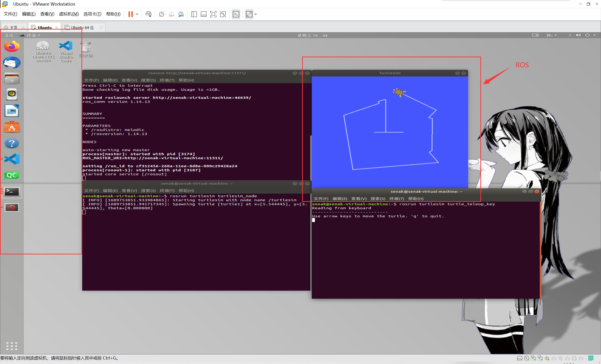
Task: Open the console view toolbar icon
Action: coord(236,14)
